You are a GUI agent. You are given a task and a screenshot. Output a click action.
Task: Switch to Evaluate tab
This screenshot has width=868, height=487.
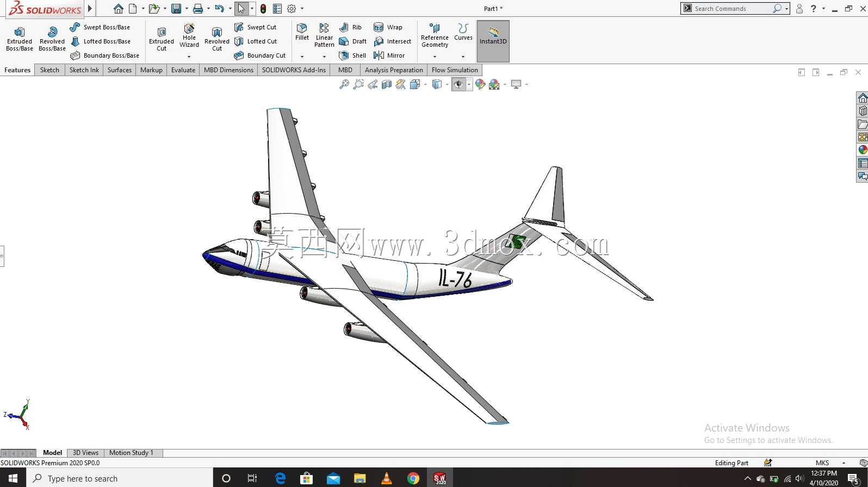[x=183, y=70]
